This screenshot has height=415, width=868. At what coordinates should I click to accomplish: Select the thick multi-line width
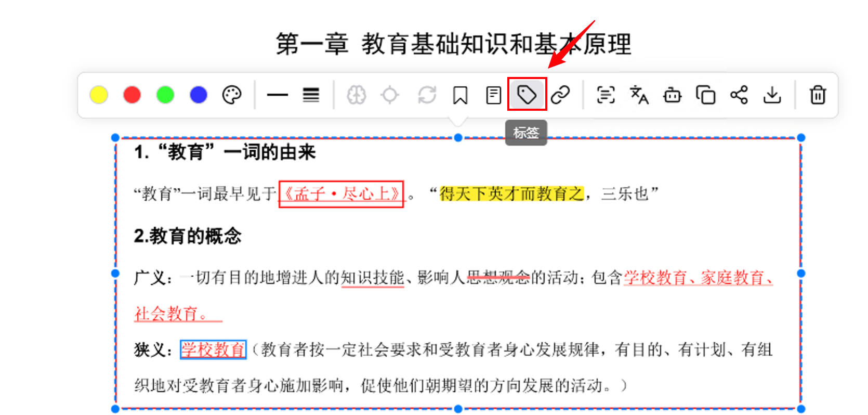pyautogui.click(x=311, y=95)
